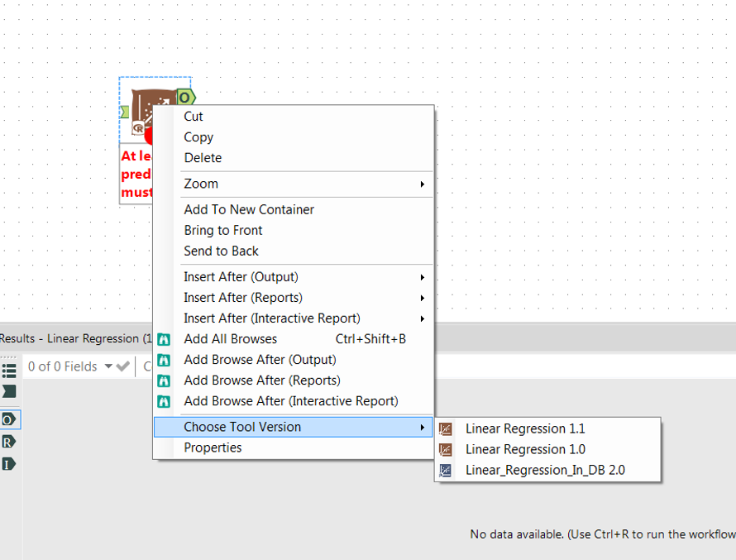The height and width of the screenshot is (560, 736).
Task: Select Linear Regression 1.1 version
Action: (524, 428)
